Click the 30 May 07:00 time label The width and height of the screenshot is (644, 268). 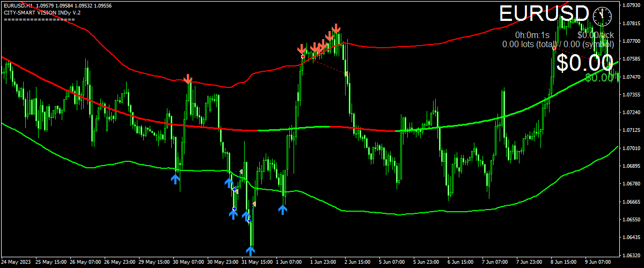click(189, 263)
